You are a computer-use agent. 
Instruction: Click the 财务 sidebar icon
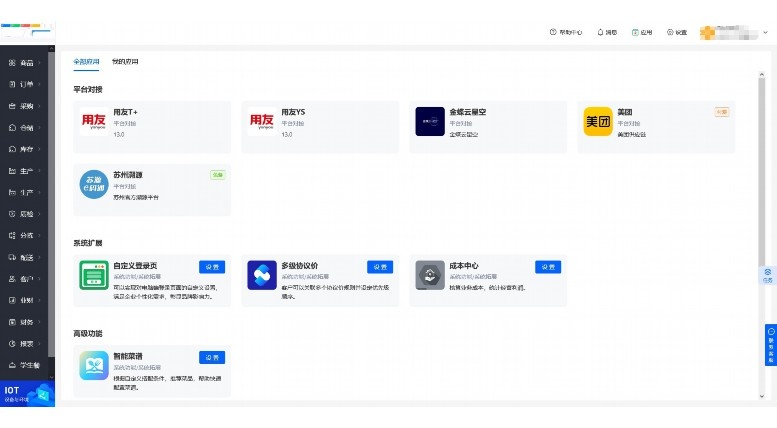(x=12, y=322)
